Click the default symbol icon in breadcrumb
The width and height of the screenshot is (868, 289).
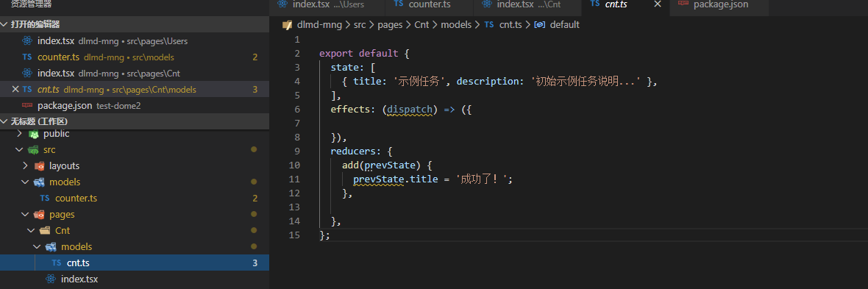(541, 24)
